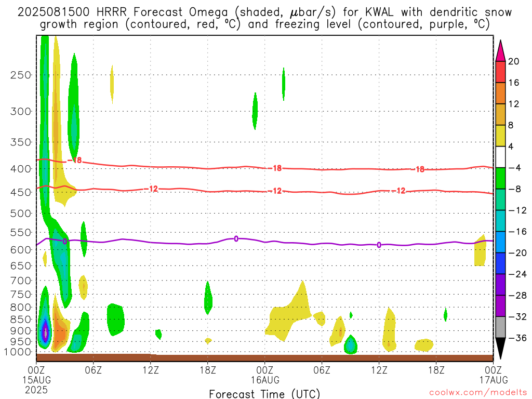Click the 300 pressure level label
Screen dimensions: 532x399
21,111
